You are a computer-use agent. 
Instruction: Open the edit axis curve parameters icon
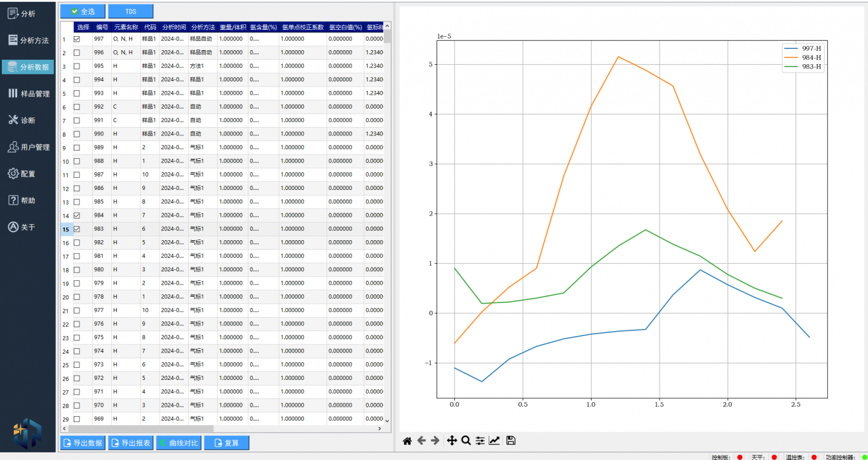click(x=494, y=440)
